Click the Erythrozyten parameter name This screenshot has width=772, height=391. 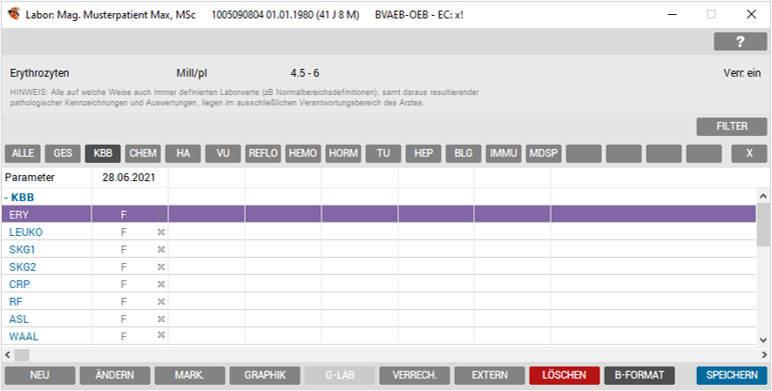coord(39,73)
